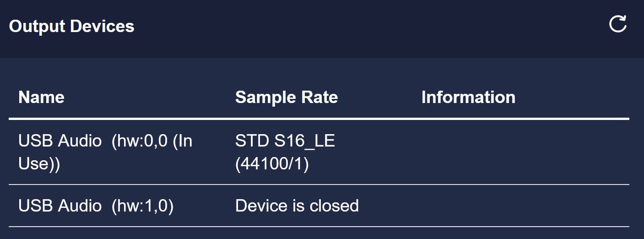
Task: Click the word 'closed' in second row
Action: click(x=334, y=206)
